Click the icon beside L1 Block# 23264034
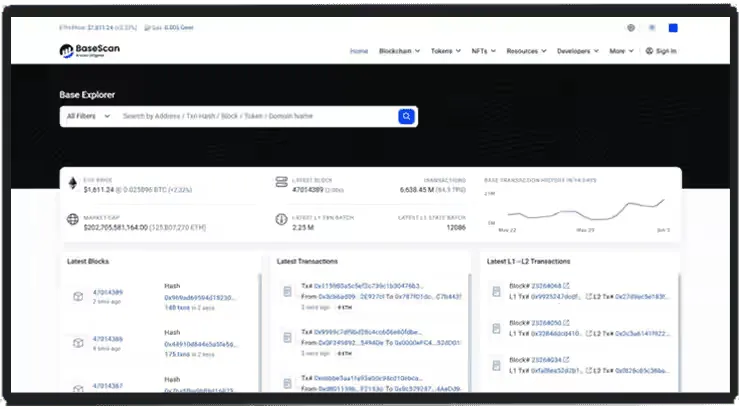The height and width of the screenshot is (410, 740). pyautogui.click(x=496, y=365)
